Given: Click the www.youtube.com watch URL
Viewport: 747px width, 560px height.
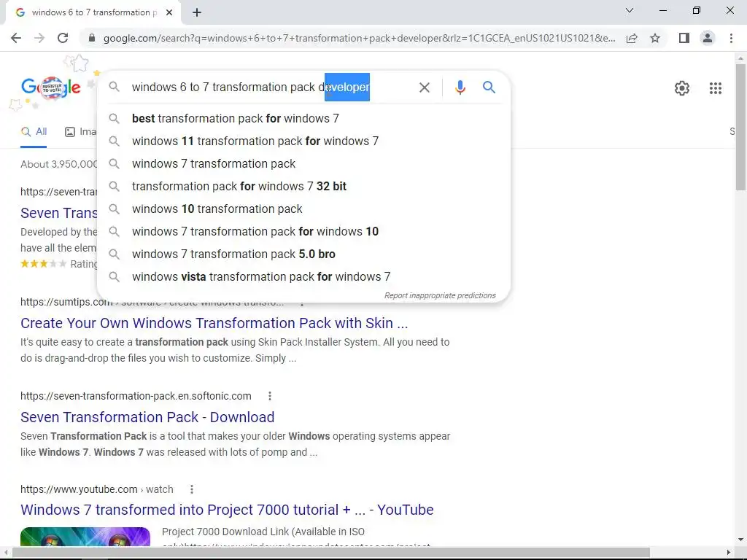Looking at the screenshot, I should pyautogui.click(x=97, y=489).
